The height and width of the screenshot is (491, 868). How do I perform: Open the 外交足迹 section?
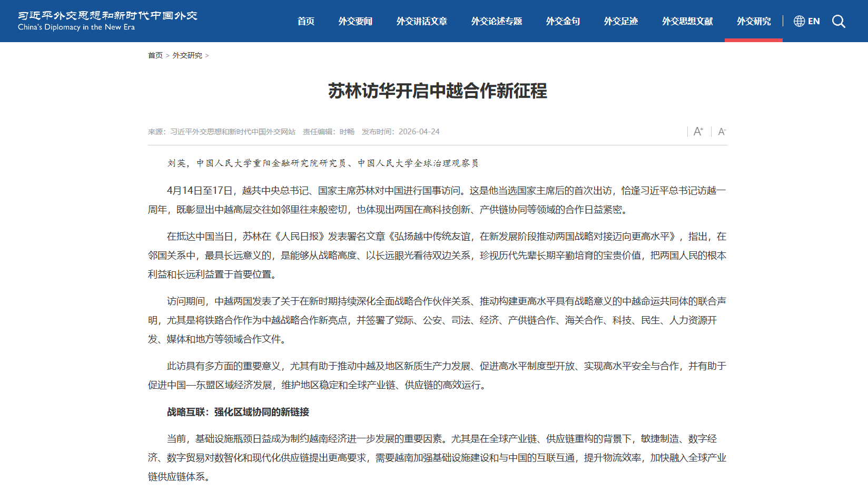point(620,21)
